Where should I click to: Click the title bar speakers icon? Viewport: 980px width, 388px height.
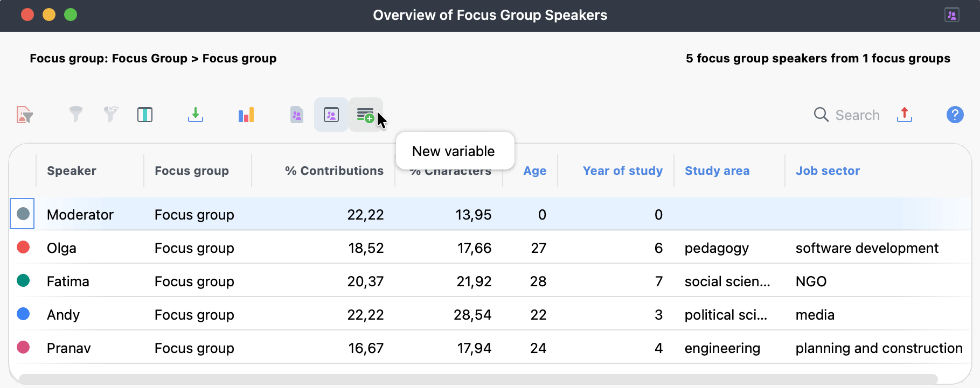952,15
